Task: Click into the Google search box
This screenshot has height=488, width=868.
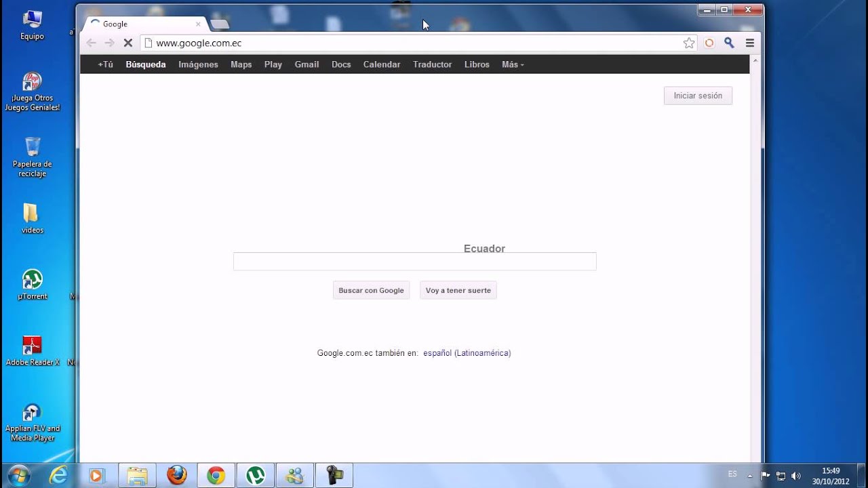Action: coord(414,262)
